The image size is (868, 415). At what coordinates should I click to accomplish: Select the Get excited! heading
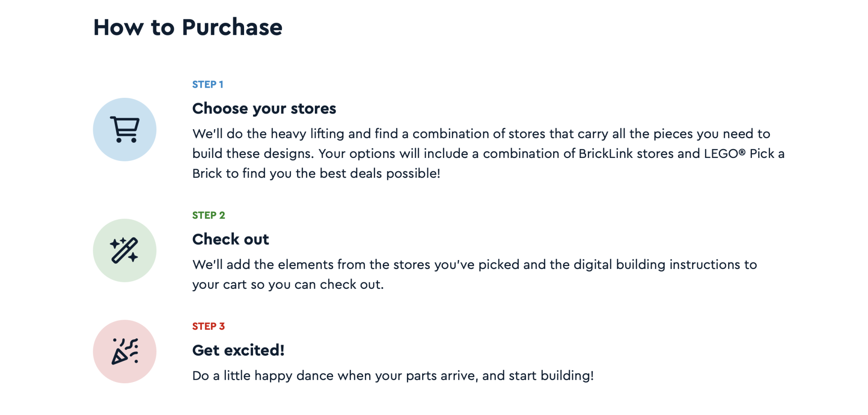[238, 350]
